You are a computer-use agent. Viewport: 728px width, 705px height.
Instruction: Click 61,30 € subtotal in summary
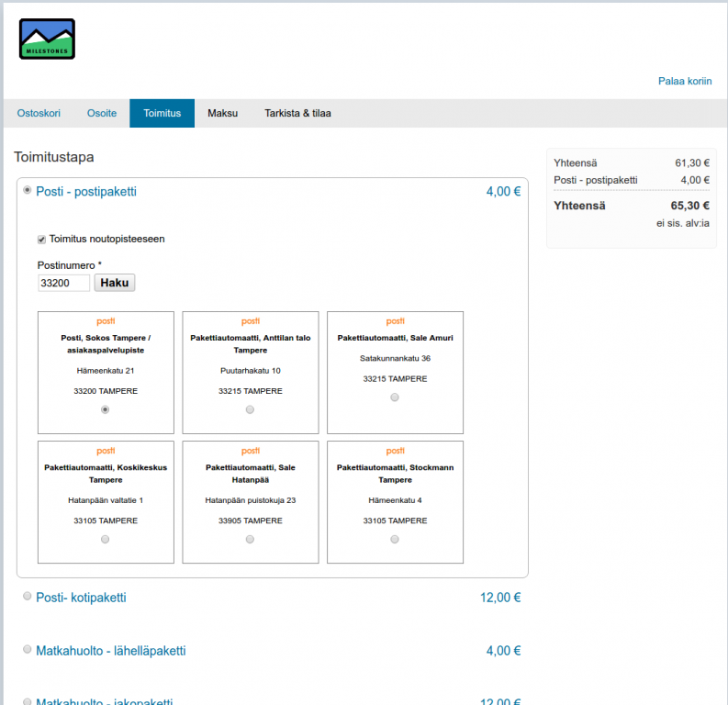pos(692,162)
